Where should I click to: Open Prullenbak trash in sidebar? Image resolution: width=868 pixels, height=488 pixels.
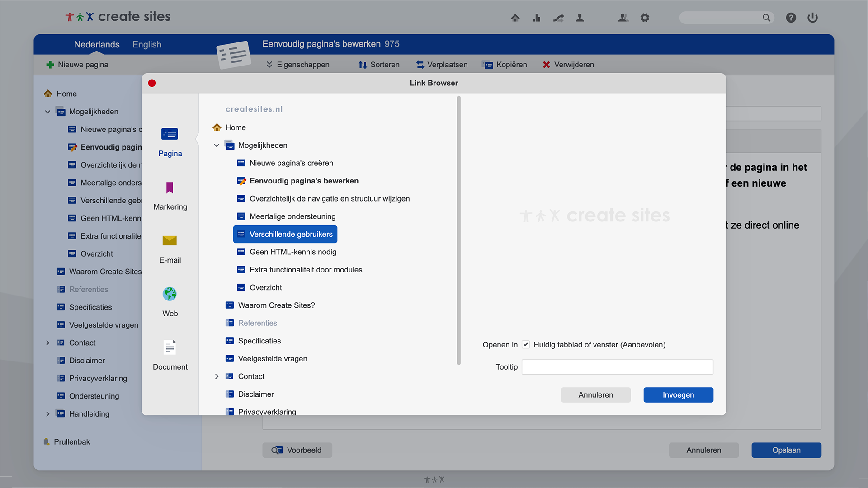tap(66, 442)
